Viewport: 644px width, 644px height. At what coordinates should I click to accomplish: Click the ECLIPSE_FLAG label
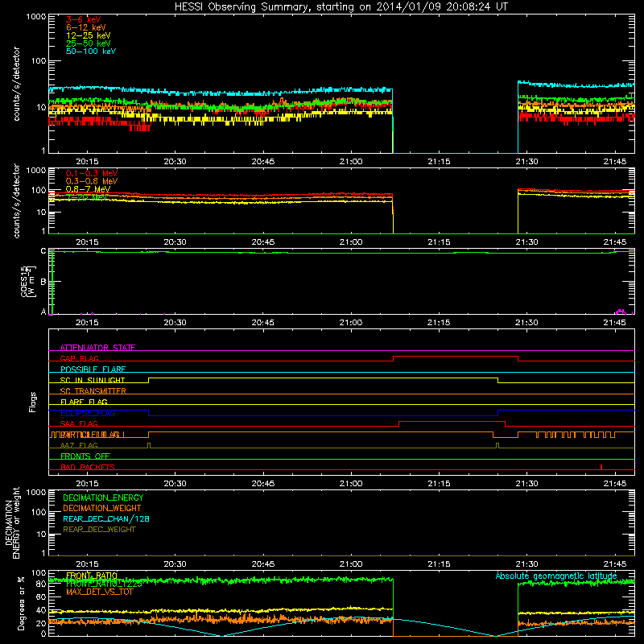pos(88,413)
